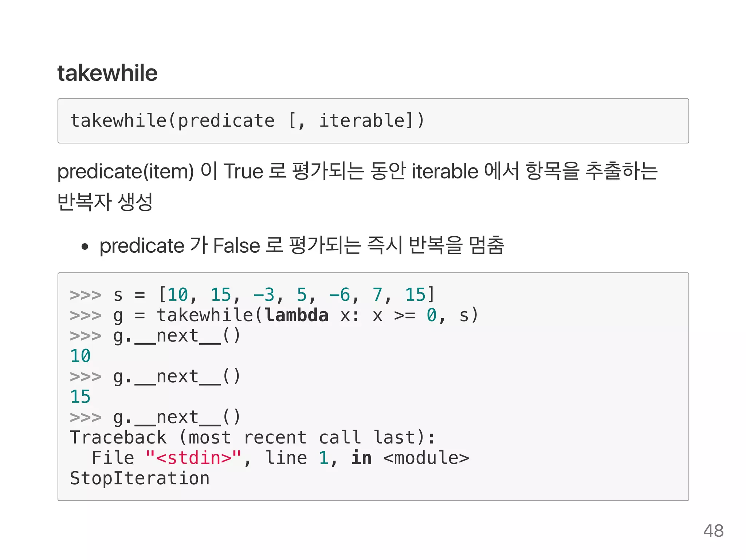This screenshot has height=560, width=746.
Task: Click the lambda keyword in code
Action: 297,315
